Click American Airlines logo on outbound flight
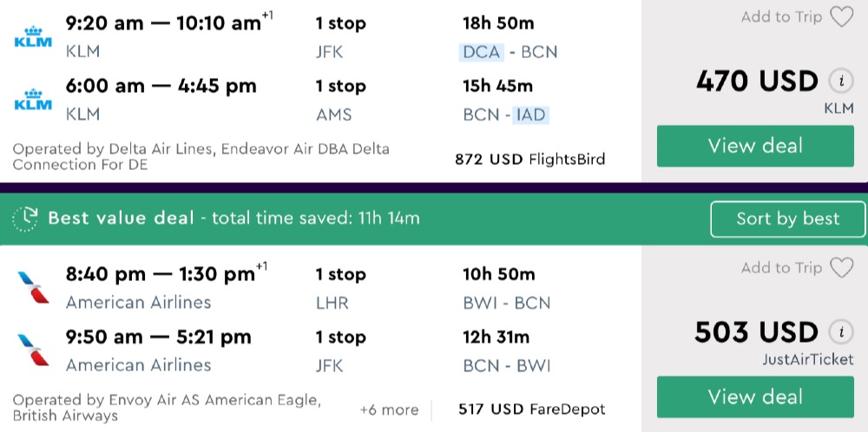This screenshot has height=432, width=868. pyautogui.click(x=33, y=288)
